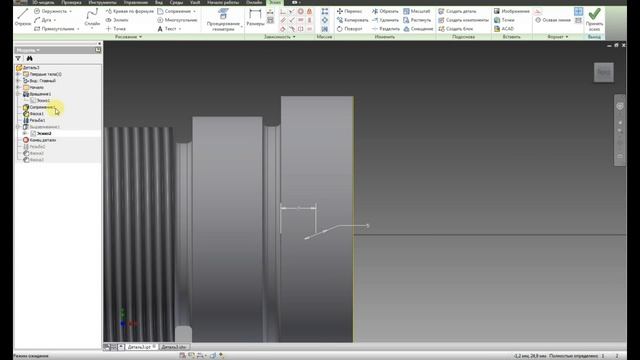The image size is (640, 360).
Task: Open the Управление ribbon tab
Action: [136, 2]
